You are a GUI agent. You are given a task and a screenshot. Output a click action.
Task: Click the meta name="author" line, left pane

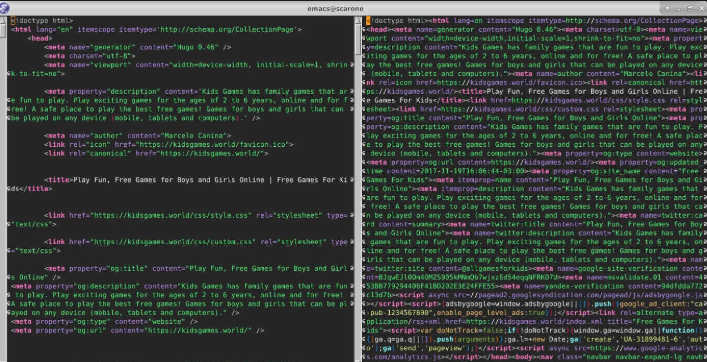tap(138, 136)
